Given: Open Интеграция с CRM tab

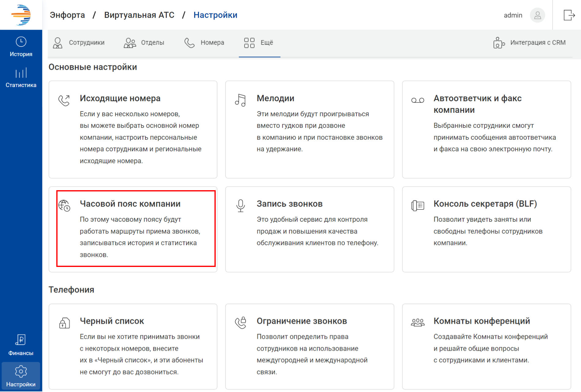Looking at the screenshot, I should click(530, 43).
